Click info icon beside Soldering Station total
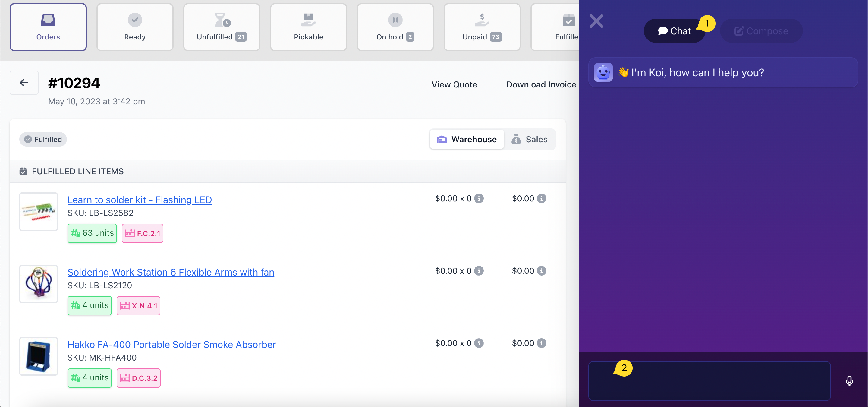 (x=542, y=271)
